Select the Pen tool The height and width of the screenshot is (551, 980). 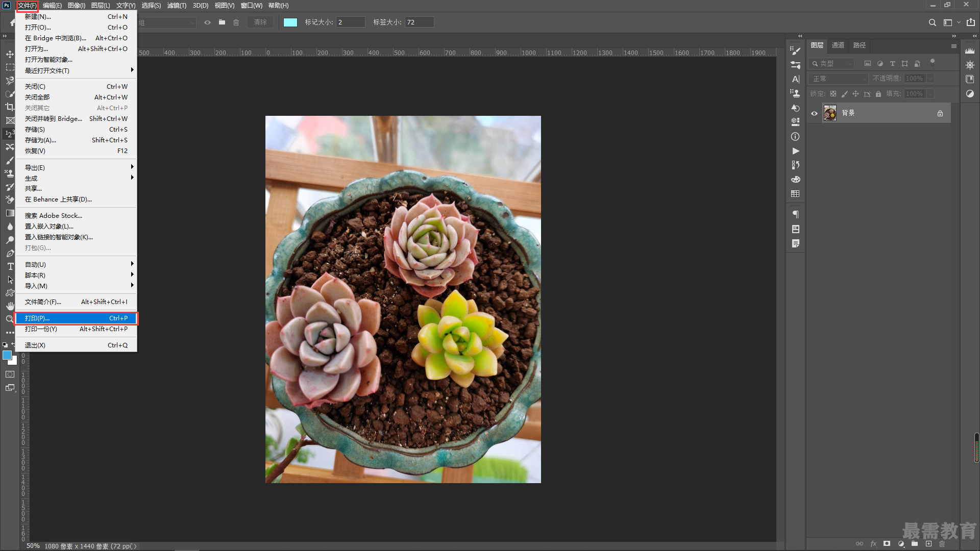(10, 253)
